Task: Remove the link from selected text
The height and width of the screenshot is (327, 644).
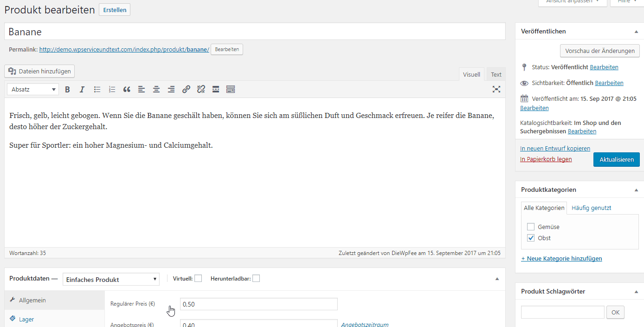Action: tap(201, 89)
